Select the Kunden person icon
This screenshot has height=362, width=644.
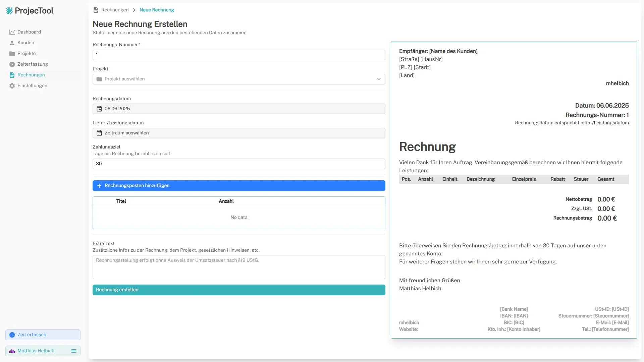pyautogui.click(x=12, y=43)
